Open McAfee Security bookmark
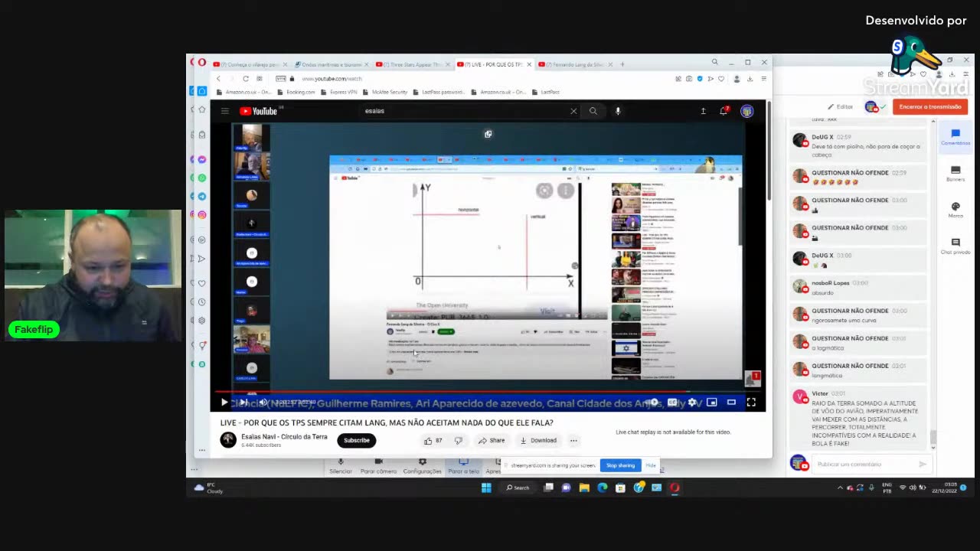 point(385,92)
